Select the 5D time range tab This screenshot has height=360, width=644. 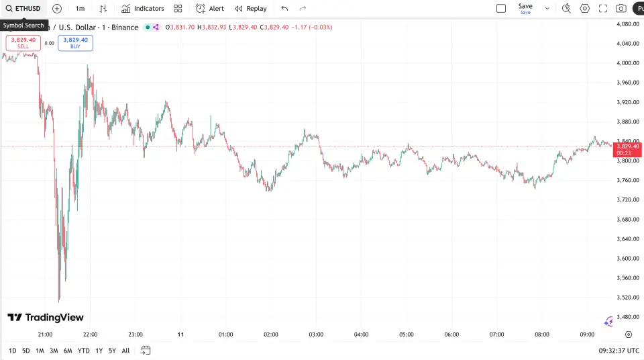[25, 351]
